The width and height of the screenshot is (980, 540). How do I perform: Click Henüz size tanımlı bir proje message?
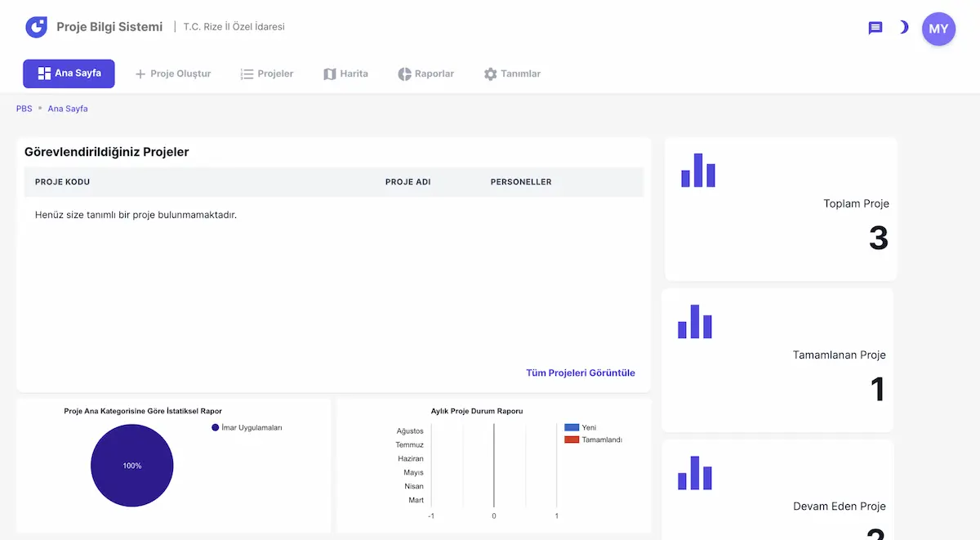136,215
